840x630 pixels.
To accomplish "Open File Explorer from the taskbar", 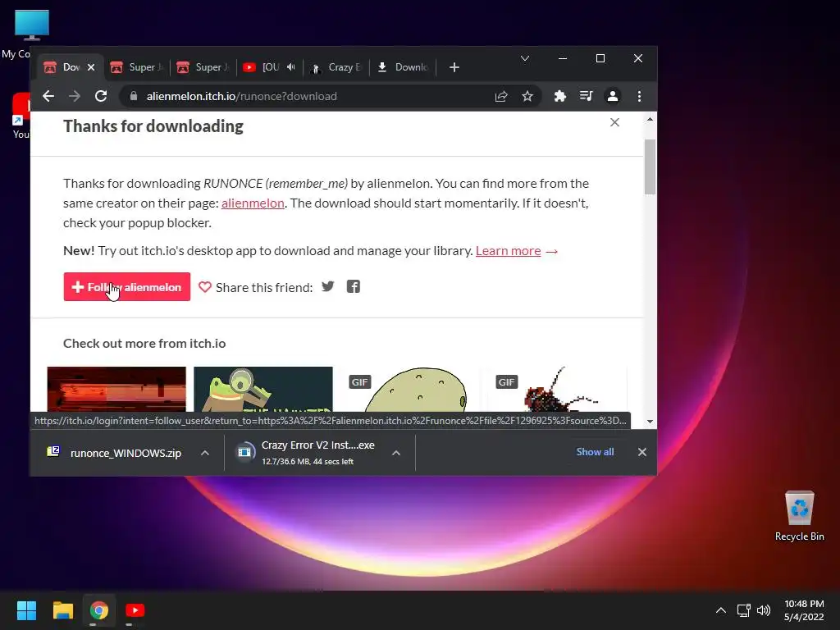I will 62,610.
